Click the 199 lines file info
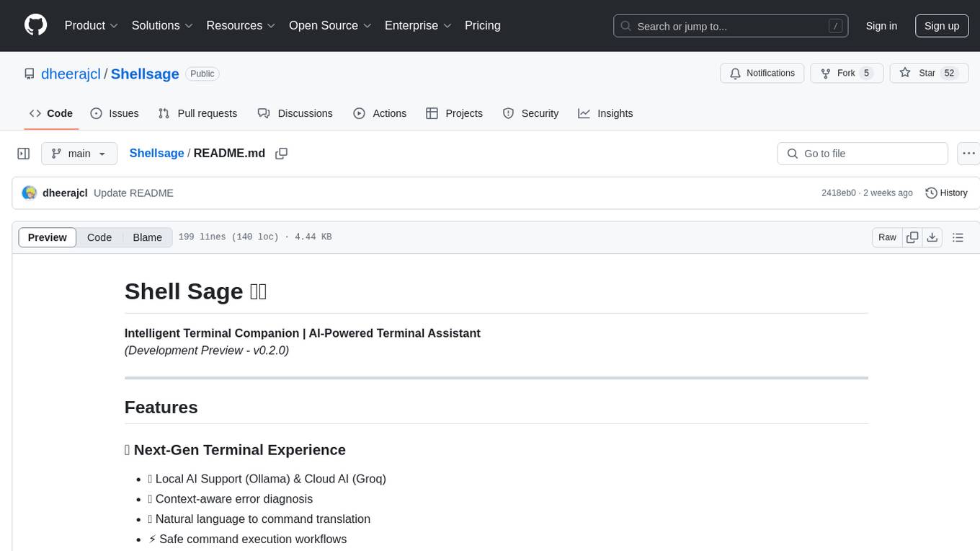 pos(255,237)
